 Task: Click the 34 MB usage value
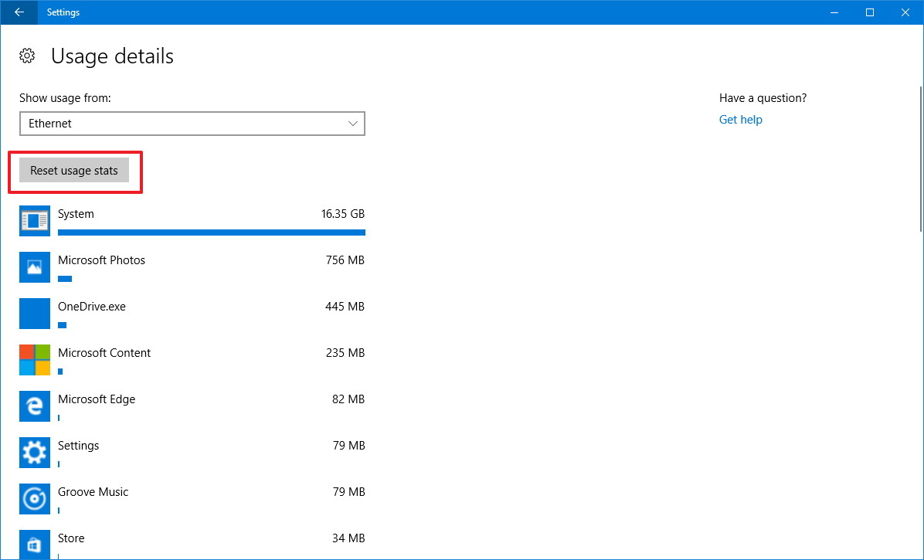[x=348, y=538]
